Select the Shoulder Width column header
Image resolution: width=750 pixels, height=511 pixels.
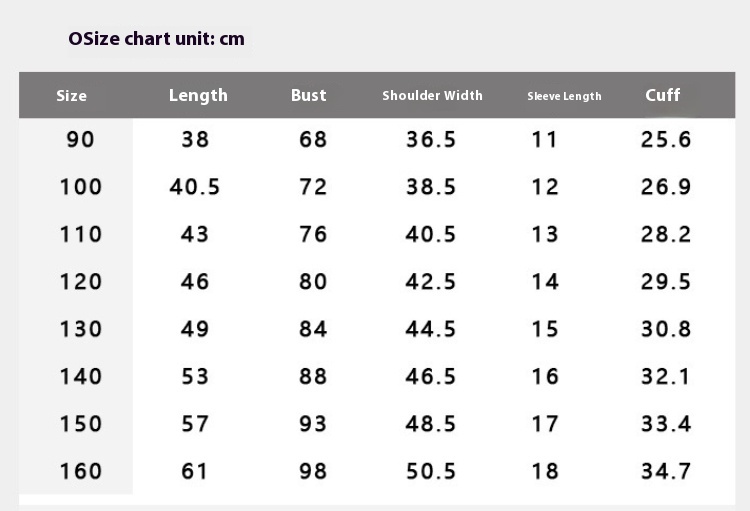tap(432, 96)
